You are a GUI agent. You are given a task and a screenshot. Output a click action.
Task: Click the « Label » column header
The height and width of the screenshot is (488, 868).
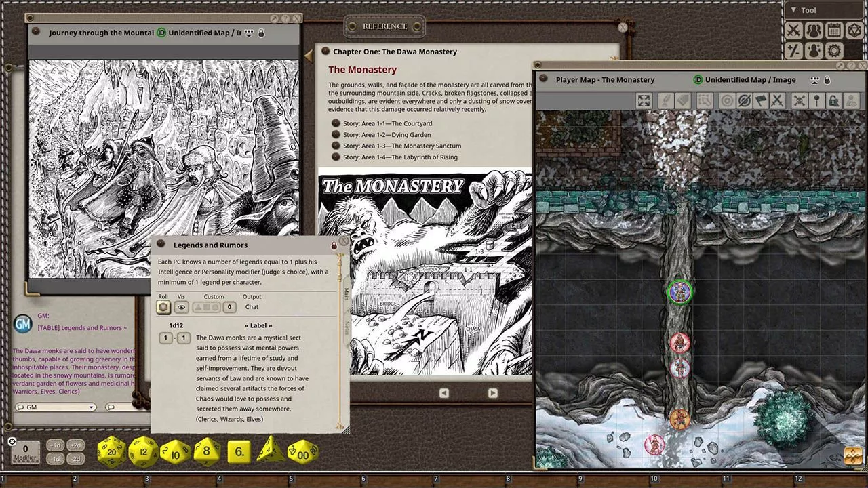tap(258, 325)
